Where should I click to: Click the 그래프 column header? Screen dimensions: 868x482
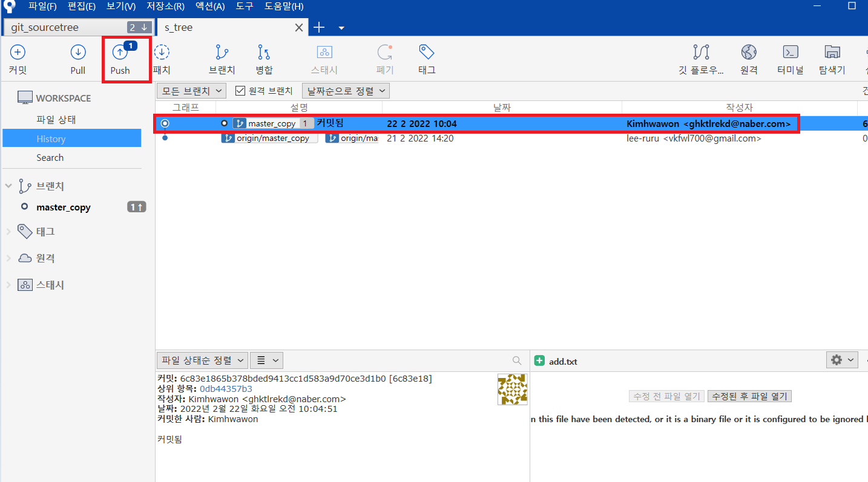tap(185, 108)
